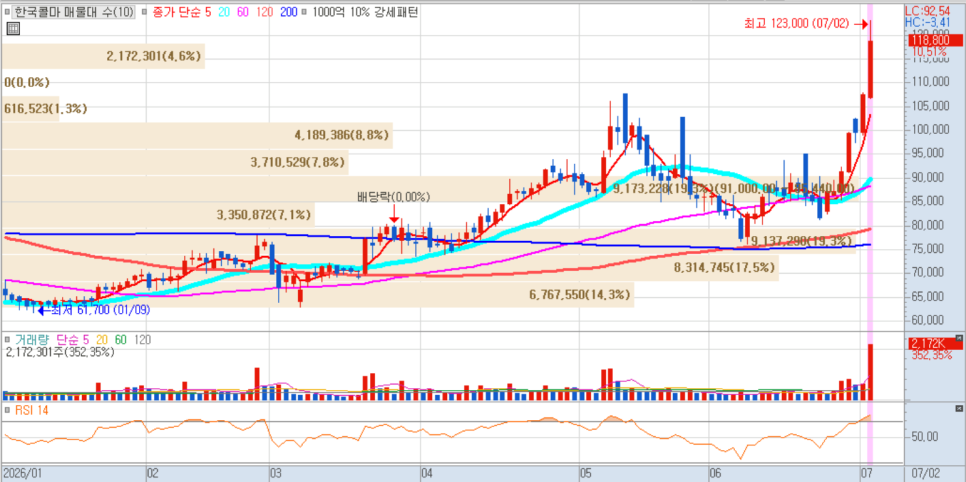Open the data grid table icon
The height and width of the screenshot is (482, 966).
point(13,28)
